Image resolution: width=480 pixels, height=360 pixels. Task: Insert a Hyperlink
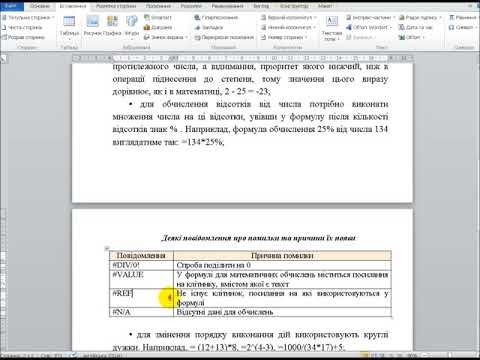tap(216, 17)
